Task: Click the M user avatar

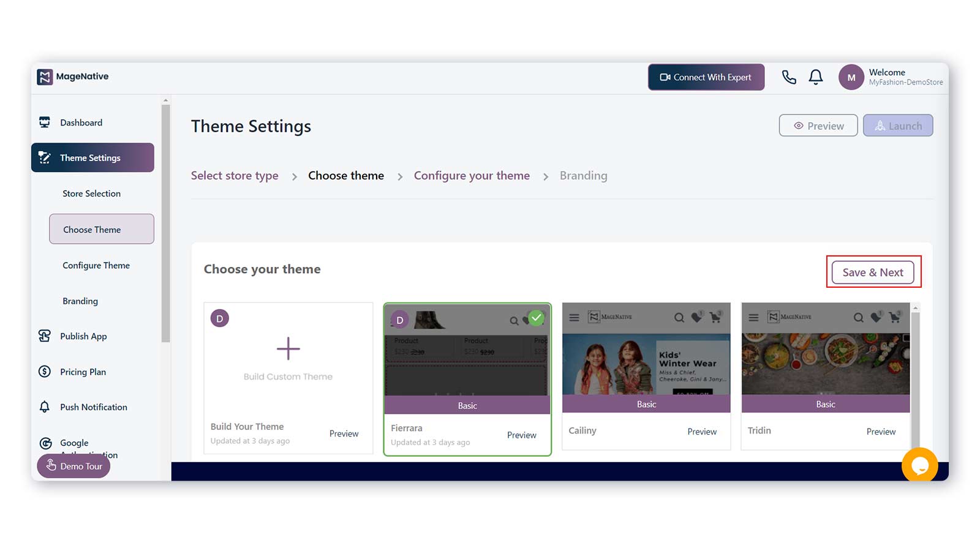Action: pyautogui.click(x=851, y=77)
